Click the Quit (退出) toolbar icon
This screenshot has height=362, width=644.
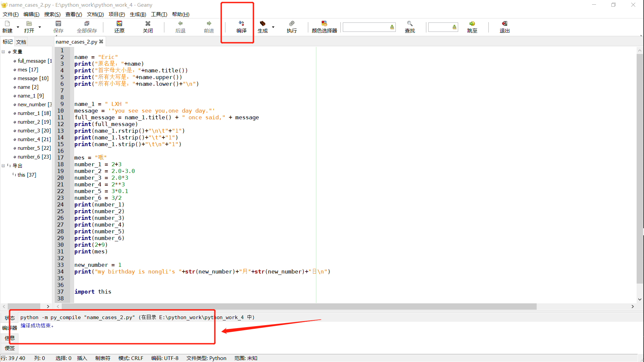pos(504,23)
